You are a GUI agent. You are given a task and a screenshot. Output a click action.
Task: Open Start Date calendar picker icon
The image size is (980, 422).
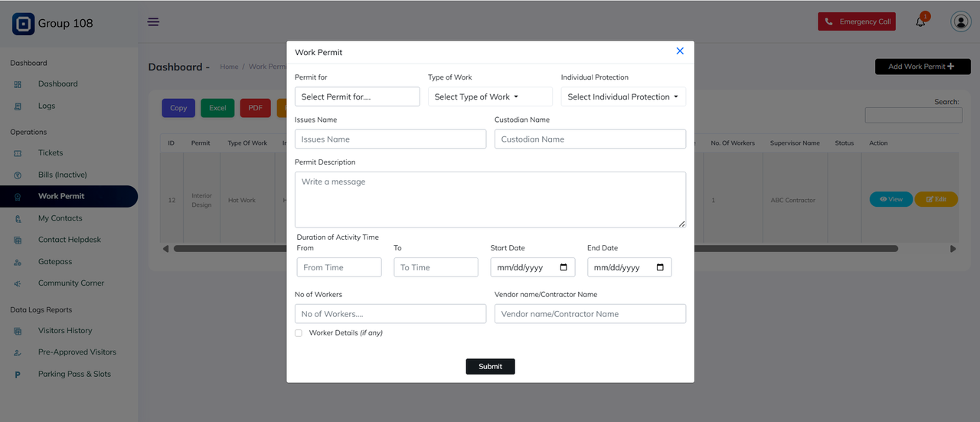click(563, 267)
